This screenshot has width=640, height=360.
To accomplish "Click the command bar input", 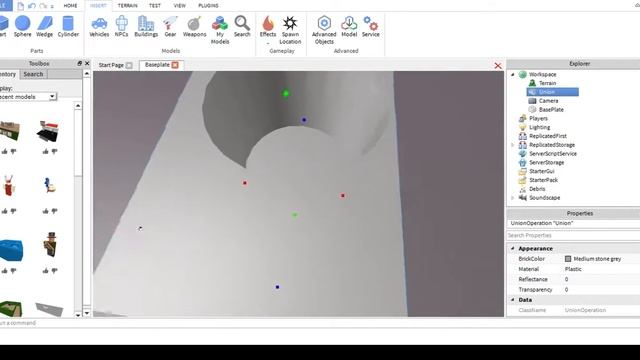I will tap(320, 323).
